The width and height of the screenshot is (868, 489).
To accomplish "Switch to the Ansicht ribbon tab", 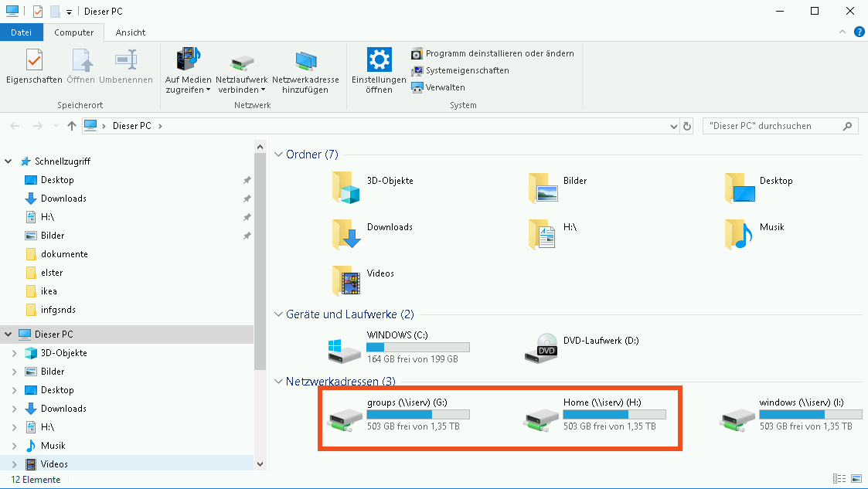I will [x=130, y=32].
